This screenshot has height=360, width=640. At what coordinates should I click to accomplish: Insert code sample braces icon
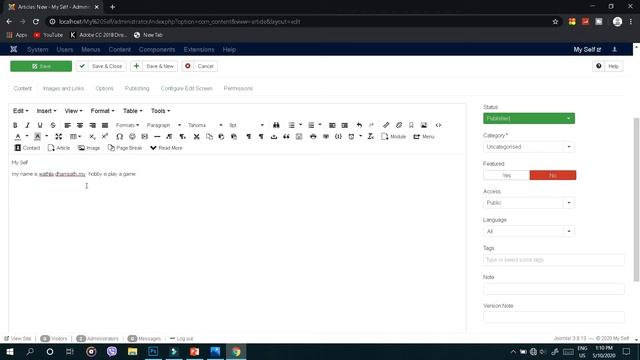338,137
